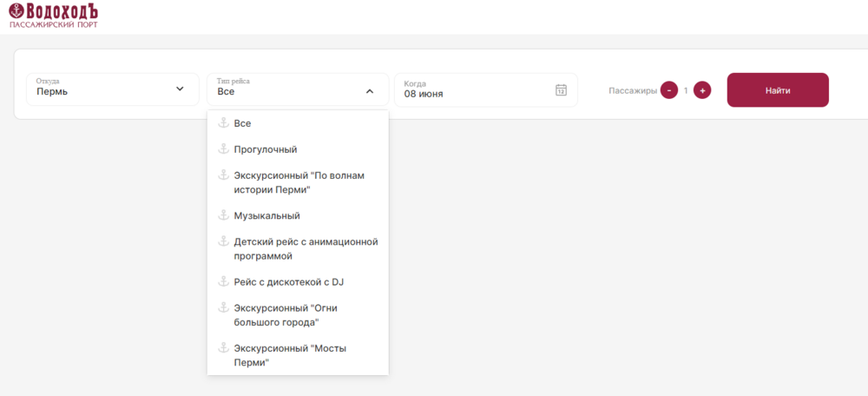This screenshot has width=868, height=396.
Task: Decrease passengers with minus button
Action: click(x=668, y=89)
